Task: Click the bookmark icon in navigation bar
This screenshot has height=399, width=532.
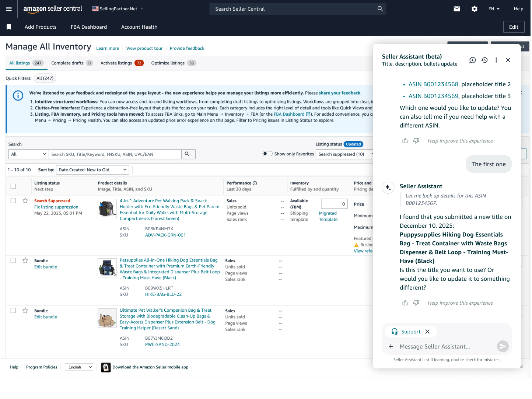Action: pos(9,27)
